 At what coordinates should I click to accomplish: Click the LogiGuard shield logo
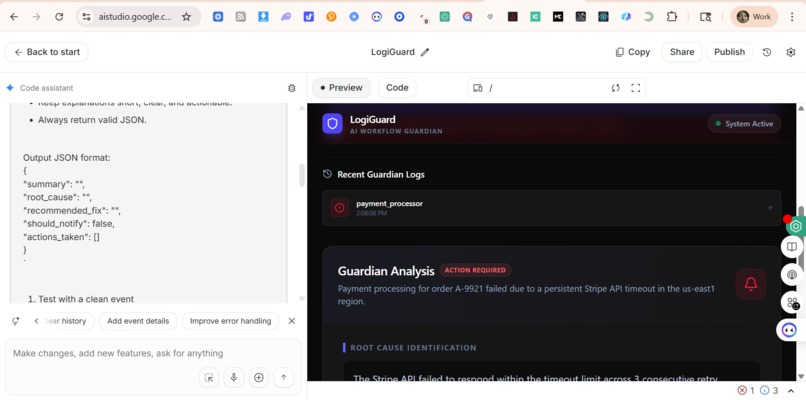pos(332,124)
